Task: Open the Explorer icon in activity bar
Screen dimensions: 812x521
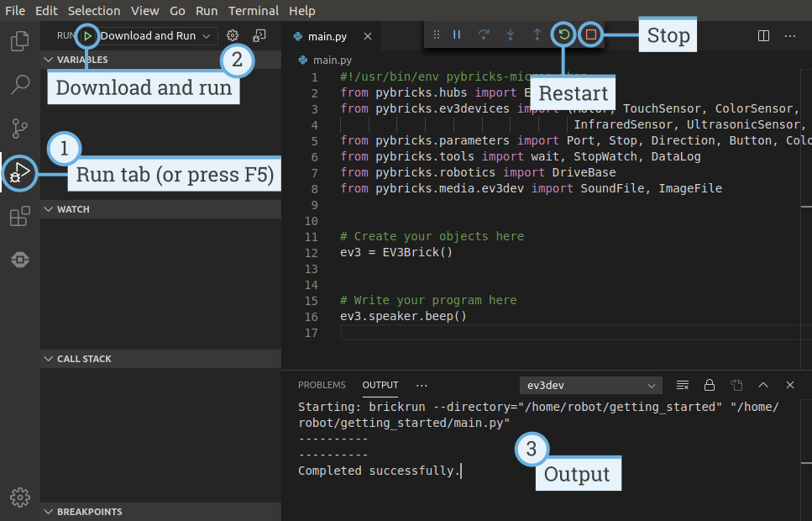Action: click(20, 40)
